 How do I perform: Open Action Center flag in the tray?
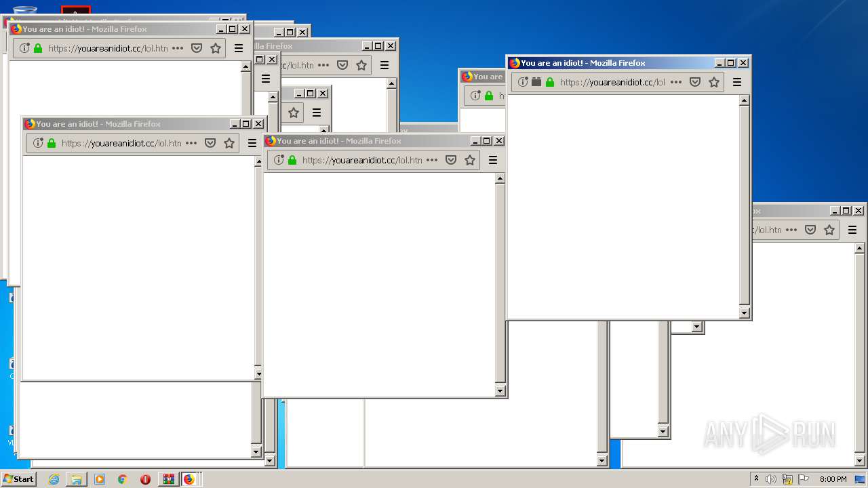tap(804, 479)
